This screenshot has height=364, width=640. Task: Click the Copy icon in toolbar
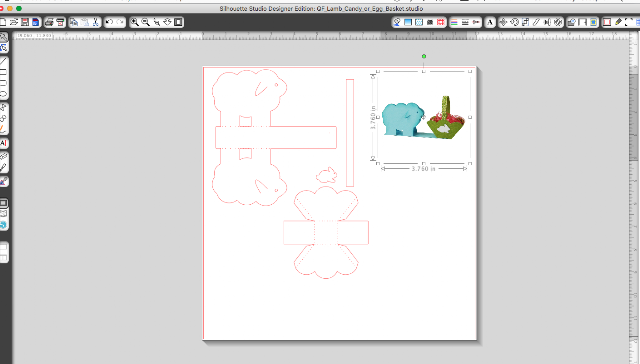click(x=73, y=22)
